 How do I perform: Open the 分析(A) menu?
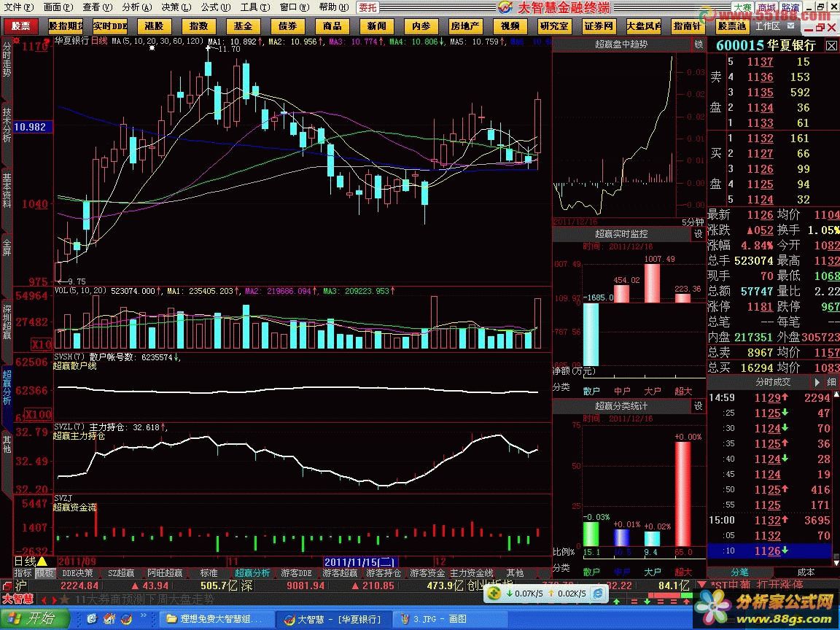[136, 7]
